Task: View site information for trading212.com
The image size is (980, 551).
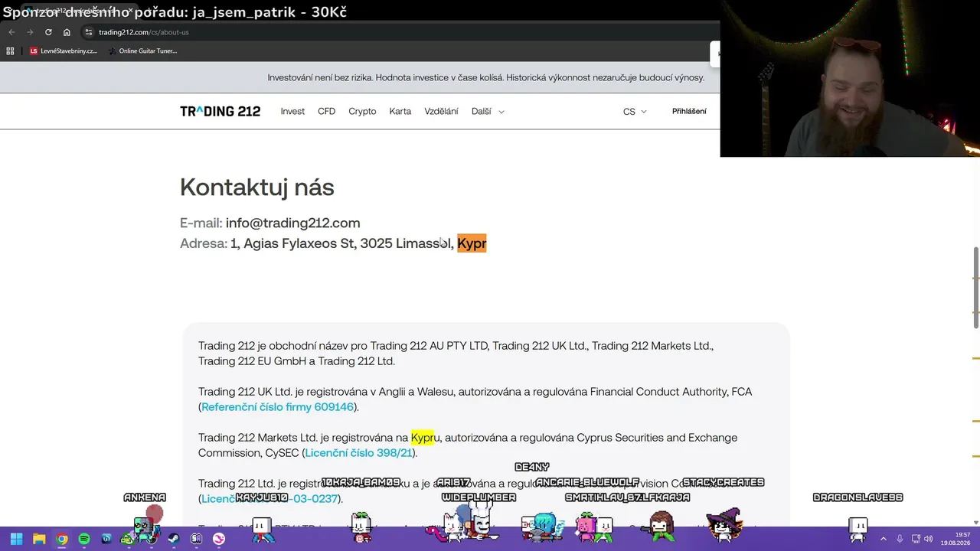Action: point(88,32)
